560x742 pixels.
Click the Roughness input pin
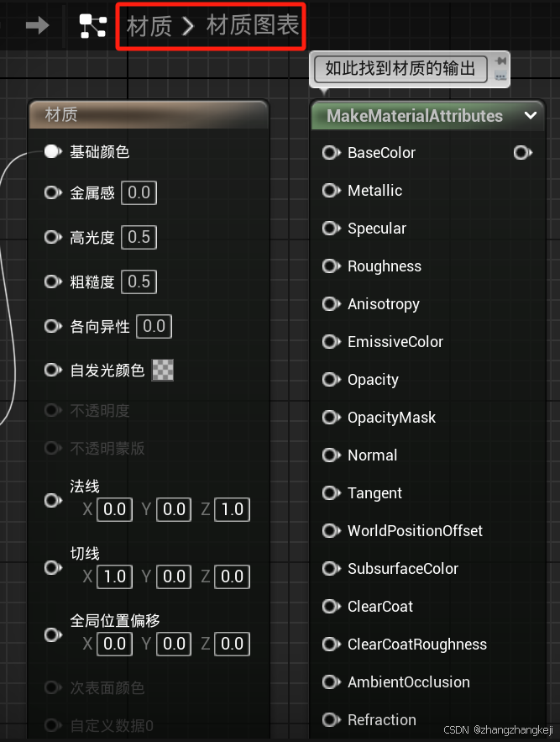pyautogui.click(x=331, y=266)
